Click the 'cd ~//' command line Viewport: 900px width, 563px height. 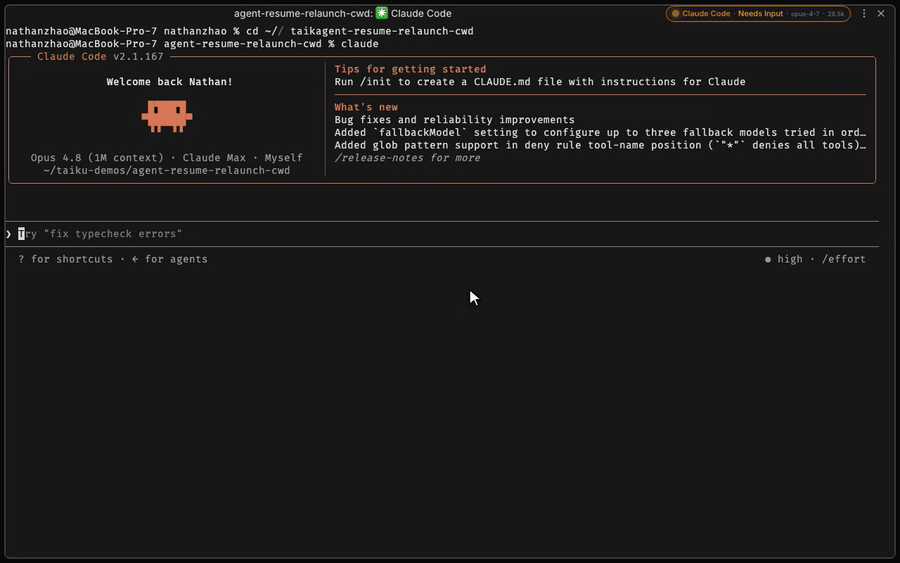click(239, 31)
